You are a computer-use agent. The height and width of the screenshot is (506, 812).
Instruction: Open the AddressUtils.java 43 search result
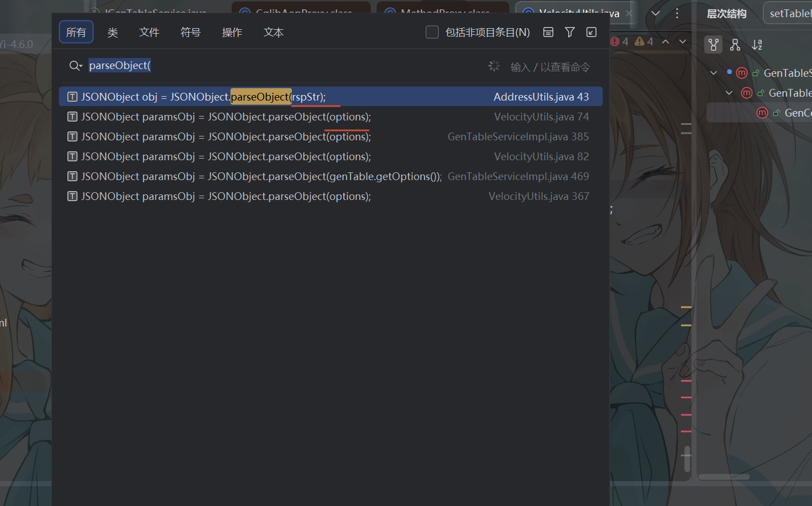pos(331,97)
